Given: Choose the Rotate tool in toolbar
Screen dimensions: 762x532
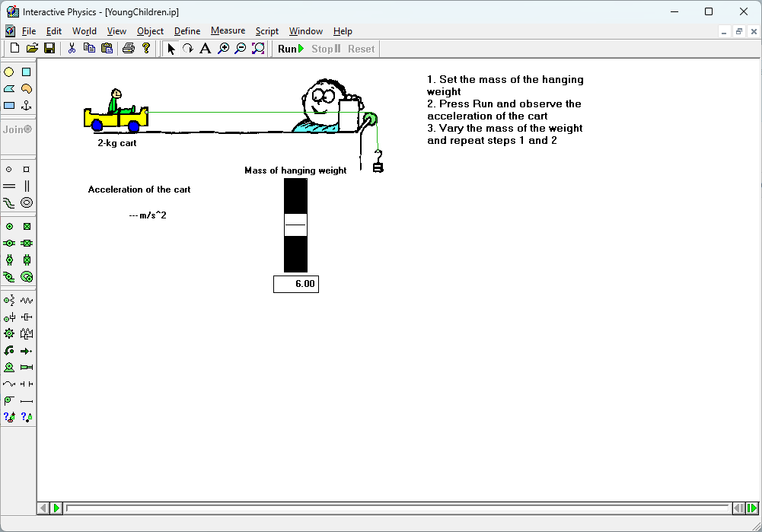Looking at the screenshot, I should 187,49.
